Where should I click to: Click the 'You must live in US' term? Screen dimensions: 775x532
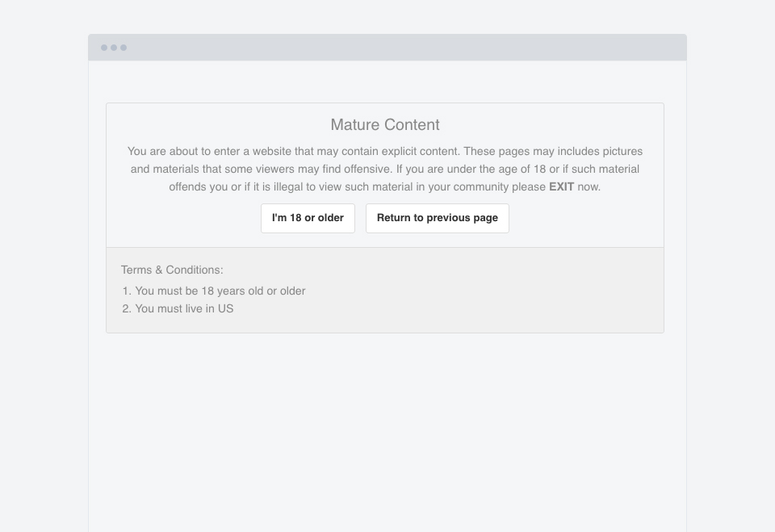click(184, 308)
